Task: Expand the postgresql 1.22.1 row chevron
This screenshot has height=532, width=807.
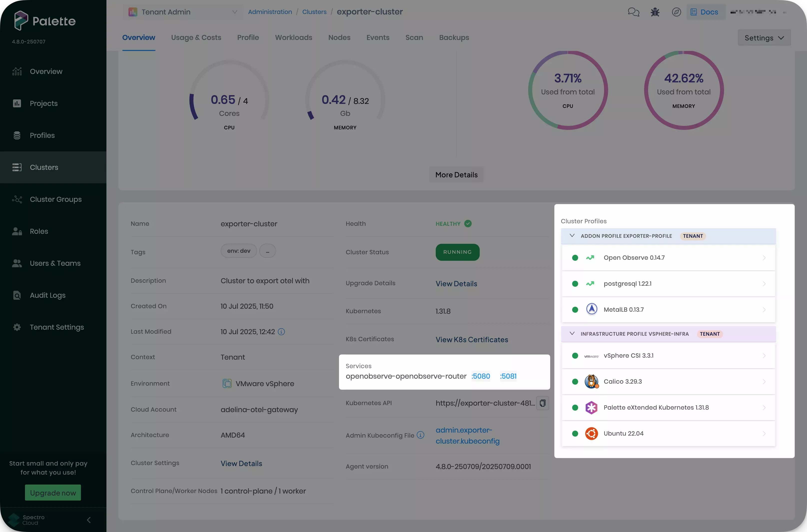Action: [764, 284]
